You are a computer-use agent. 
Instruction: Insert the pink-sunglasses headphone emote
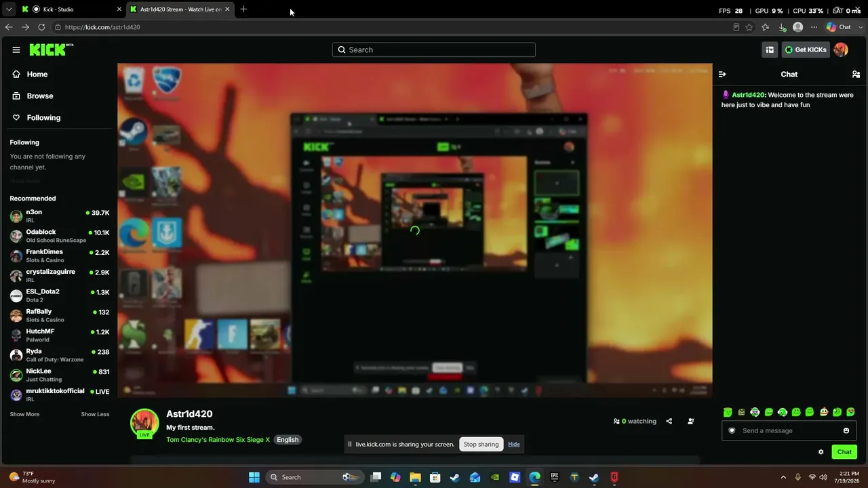[x=755, y=412]
